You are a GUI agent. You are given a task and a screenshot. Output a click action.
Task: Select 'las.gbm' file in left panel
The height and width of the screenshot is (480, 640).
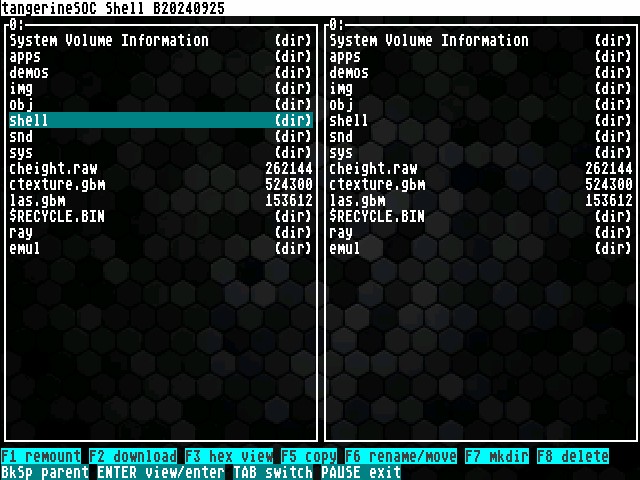point(161,200)
